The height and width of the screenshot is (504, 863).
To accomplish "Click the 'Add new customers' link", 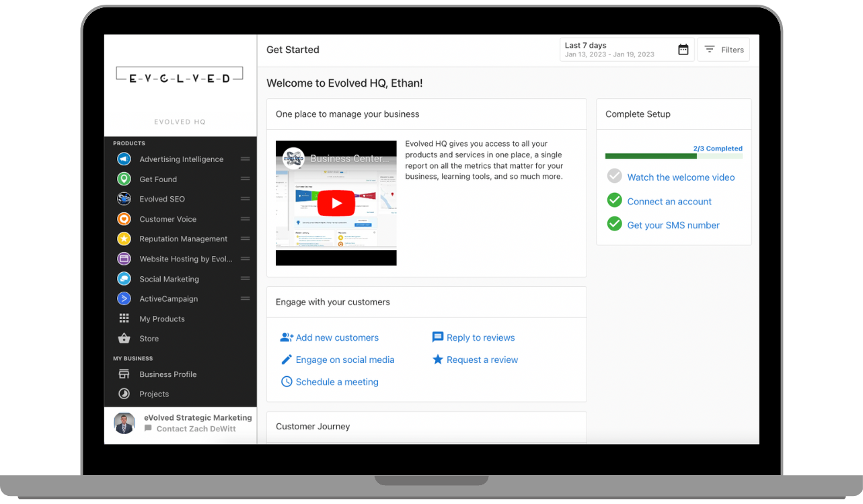I will (x=337, y=337).
